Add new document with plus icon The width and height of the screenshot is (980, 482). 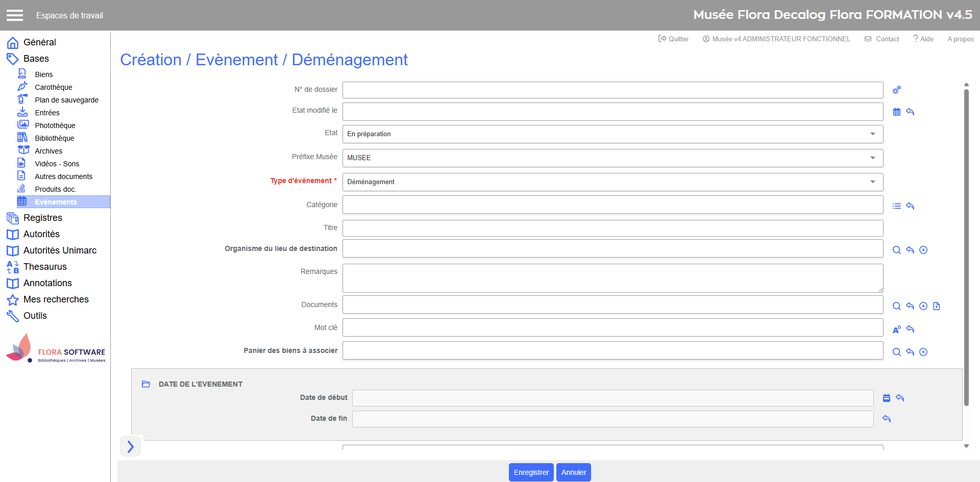(x=923, y=306)
